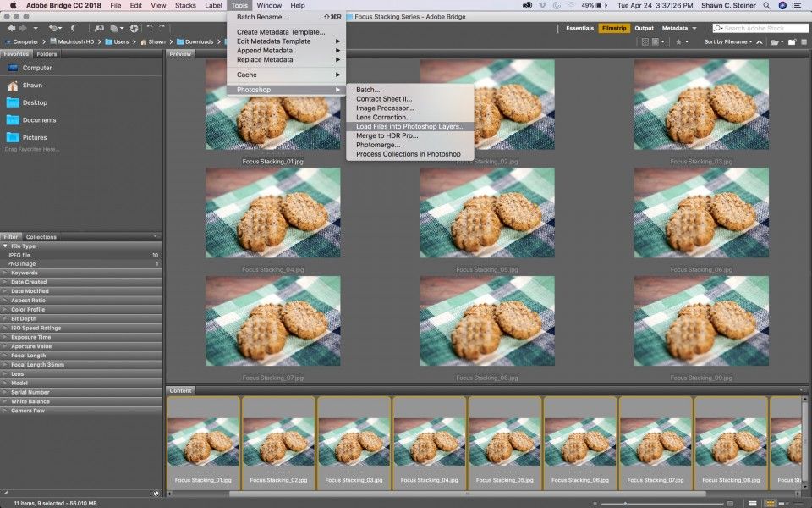Open the Apple menu

point(13,5)
